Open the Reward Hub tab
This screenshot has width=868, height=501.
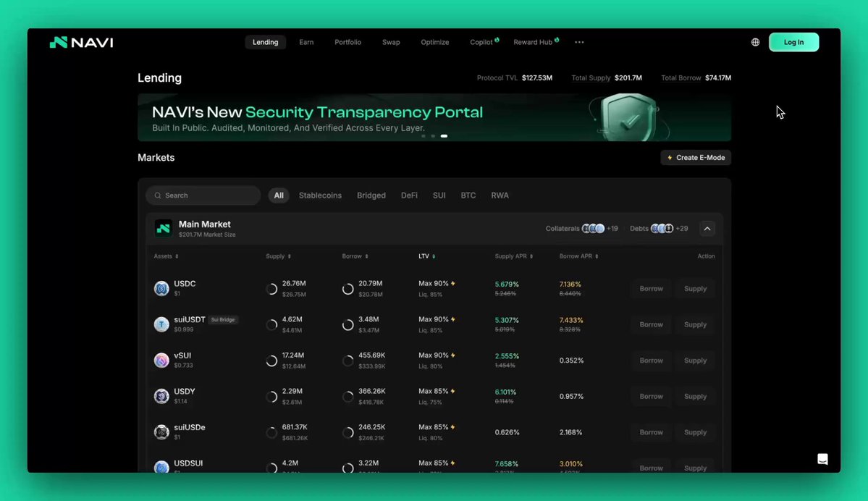point(535,42)
